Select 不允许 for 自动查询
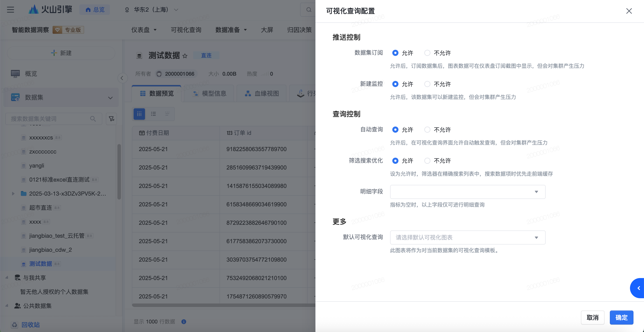644x332 pixels. (x=427, y=130)
